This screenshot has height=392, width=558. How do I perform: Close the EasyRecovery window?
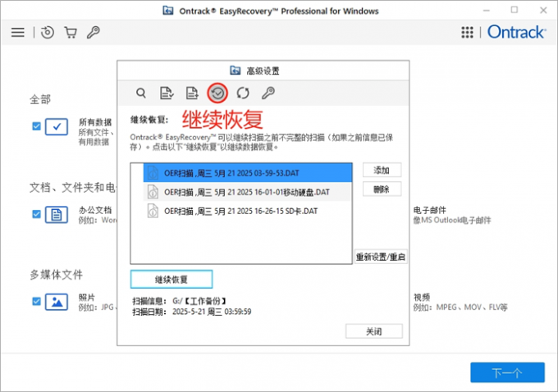(543, 11)
